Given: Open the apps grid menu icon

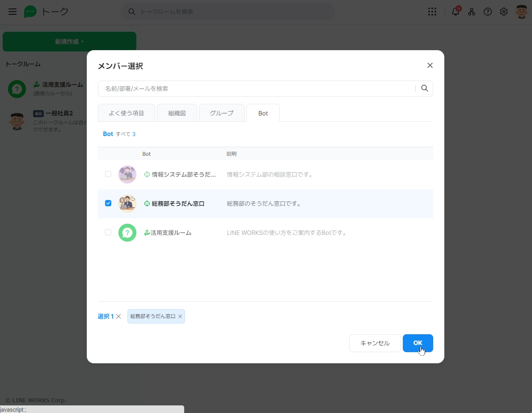Looking at the screenshot, I should (x=432, y=12).
